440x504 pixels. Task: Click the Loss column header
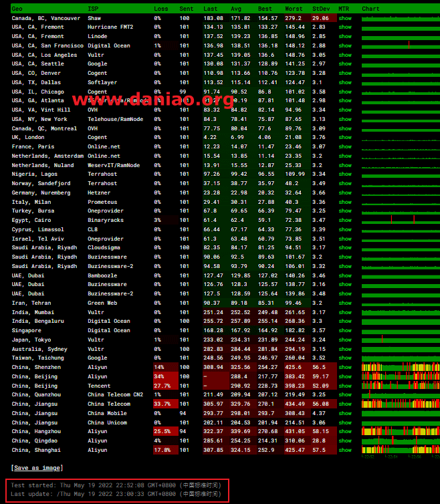tap(160, 9)
